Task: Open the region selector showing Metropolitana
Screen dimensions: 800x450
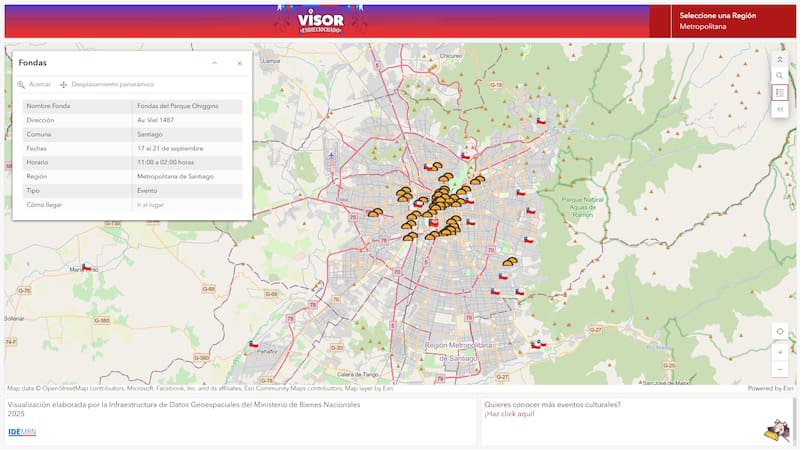Action: tap(722, 21)
